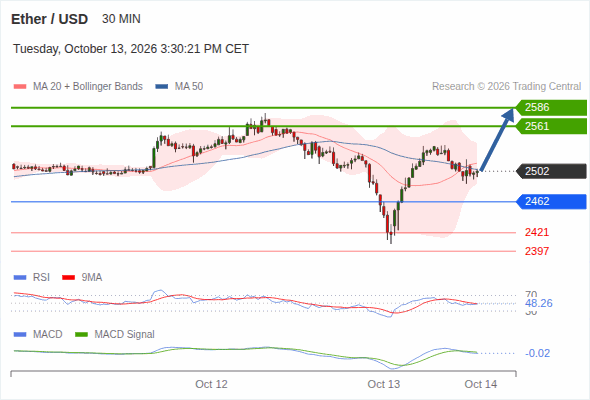Click the MACD legend label
The width and height of the screenshot is (590, 400).
coord(47,334)
